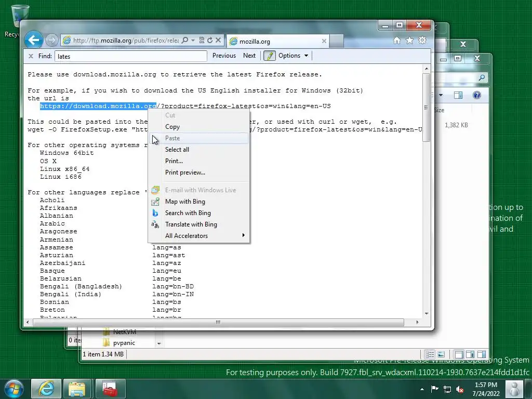Click the red toolbox taskbar icon

point(110,389)
